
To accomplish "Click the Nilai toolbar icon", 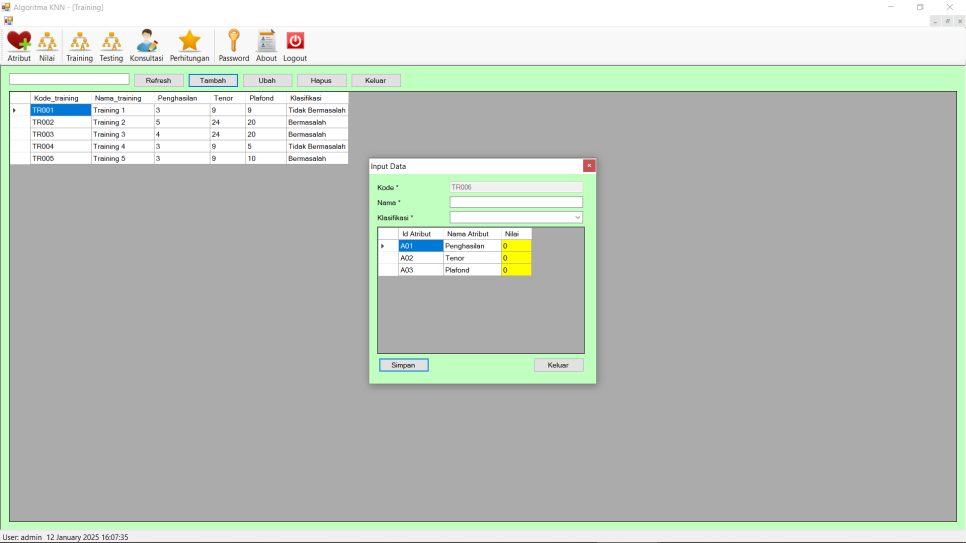I will (47, 42).
